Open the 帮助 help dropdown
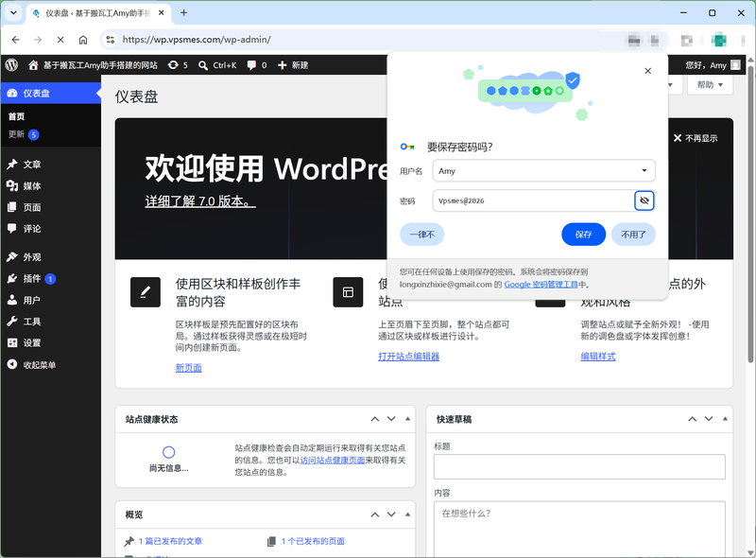The image size is (756, 558). [x=710, y=85]
